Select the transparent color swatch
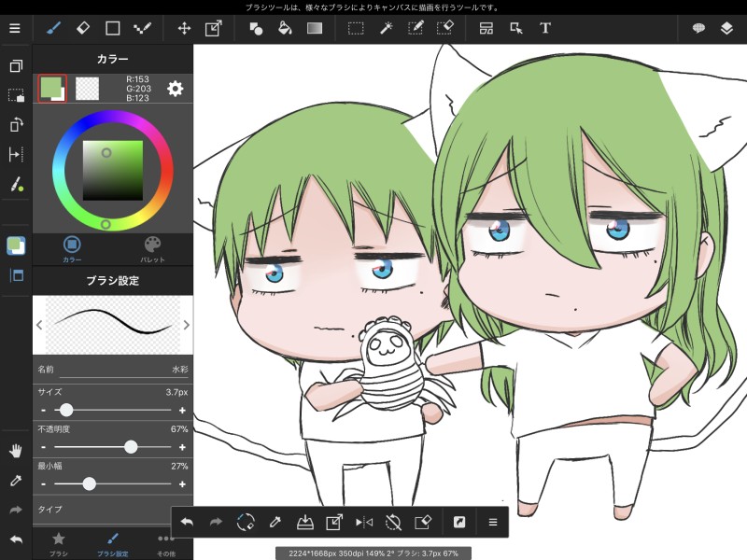 tap(87, 89)
